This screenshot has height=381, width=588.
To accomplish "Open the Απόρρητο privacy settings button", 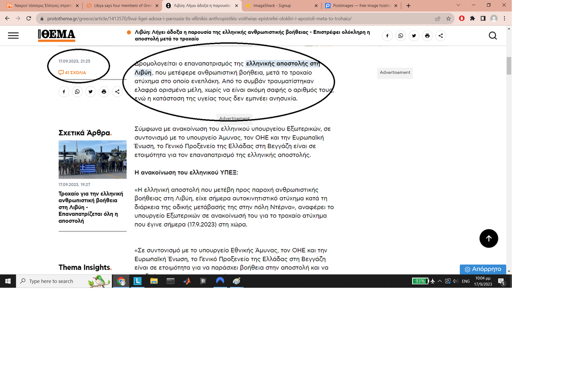I will pyautogui.click(x=483, y=269).
